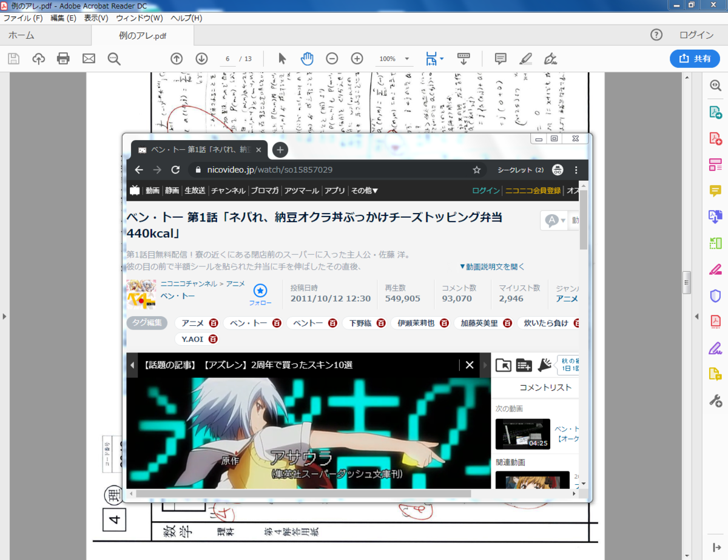Click the Save file icon in Acrobat toolbar
Screen dimensions: 728x560
point(13,59)
